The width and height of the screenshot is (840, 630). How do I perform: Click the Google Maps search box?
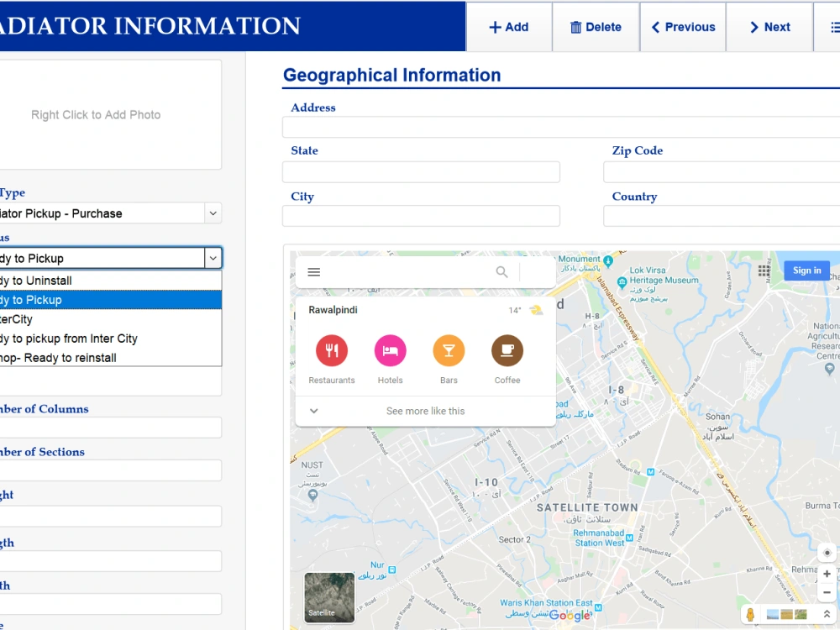407,272
